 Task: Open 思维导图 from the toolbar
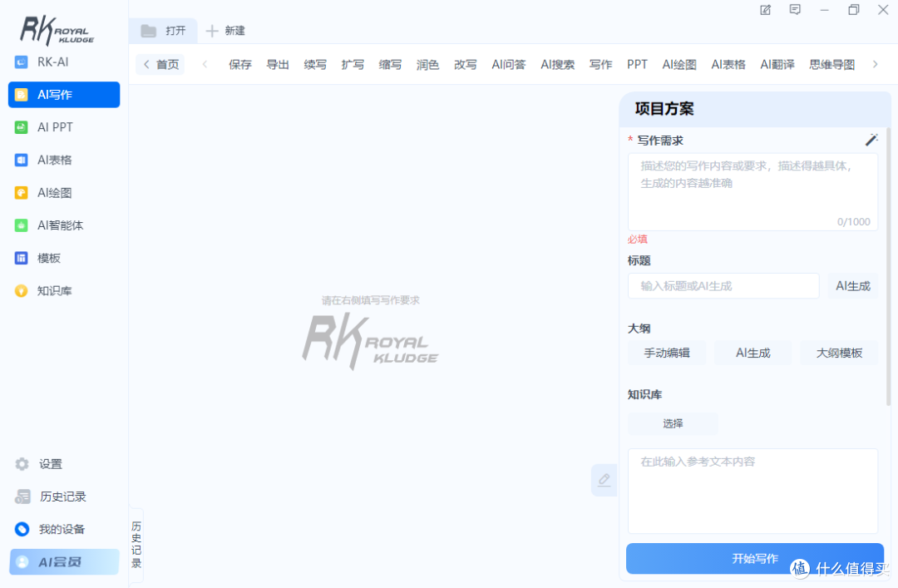832,64
